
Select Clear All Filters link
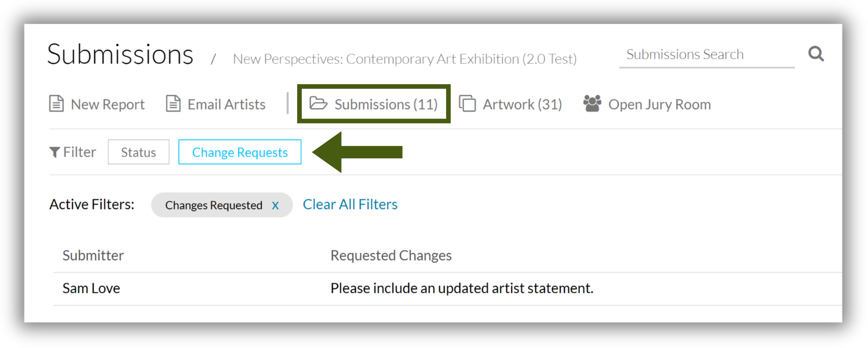point(350,204)
